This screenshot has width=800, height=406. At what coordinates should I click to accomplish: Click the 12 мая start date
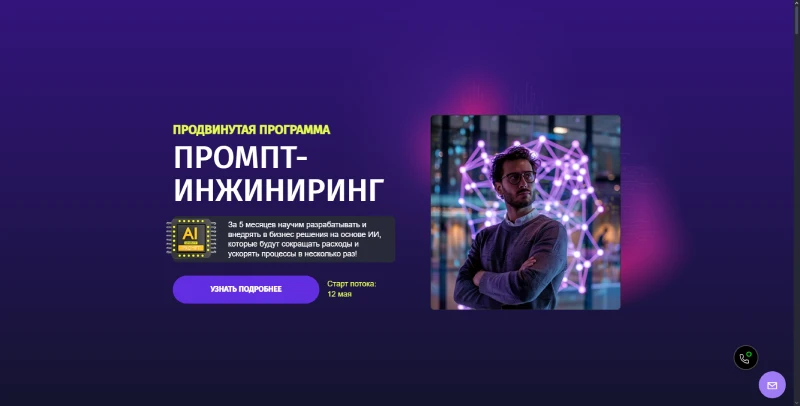[x=339, y=294]
